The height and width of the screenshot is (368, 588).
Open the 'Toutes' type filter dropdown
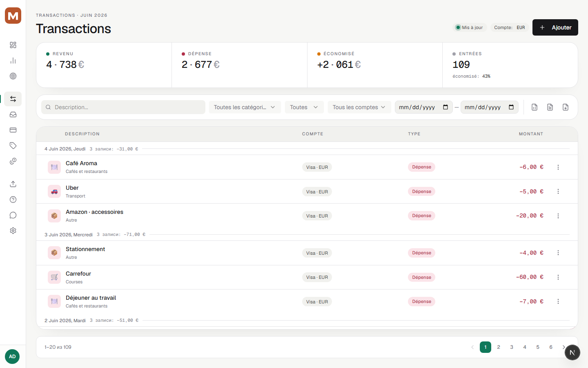coord(304,107)
